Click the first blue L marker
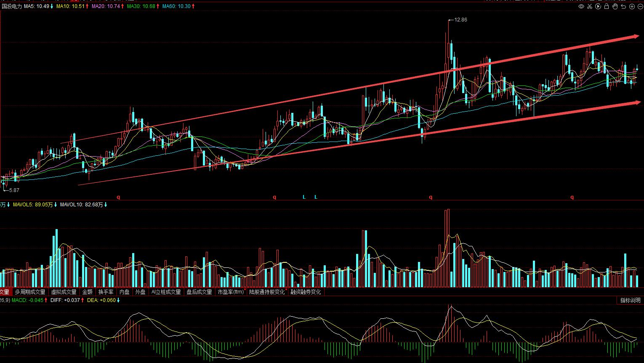 point(304,197)
